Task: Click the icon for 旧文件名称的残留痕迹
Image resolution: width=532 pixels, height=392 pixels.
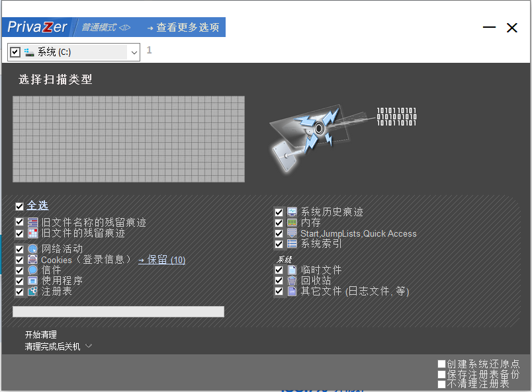Action: [32, 223]
